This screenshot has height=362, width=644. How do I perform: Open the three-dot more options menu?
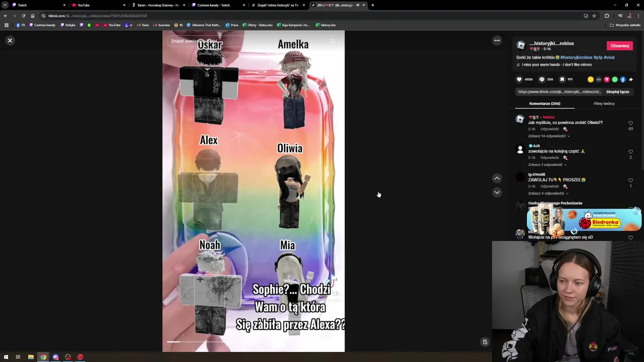(x=497, y=40)
